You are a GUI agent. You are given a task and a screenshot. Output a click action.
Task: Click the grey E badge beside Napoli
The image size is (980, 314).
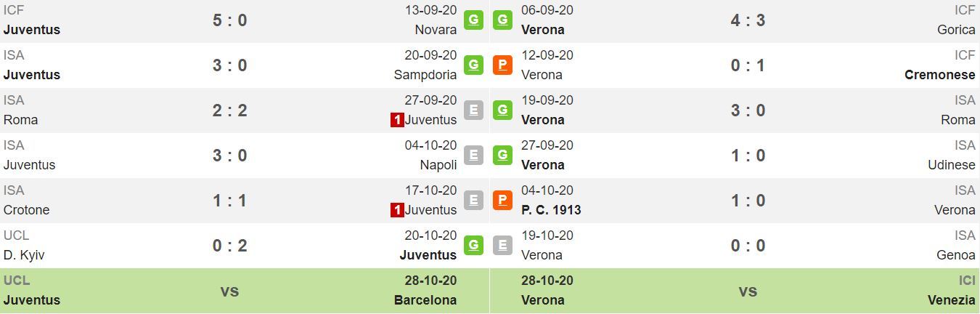point(473,155)
